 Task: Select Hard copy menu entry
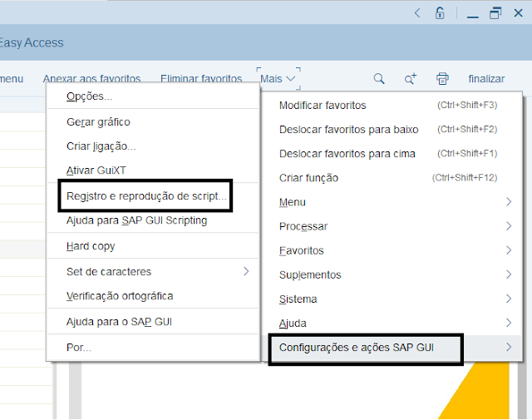pyautogui.click(x=153, y=246)
